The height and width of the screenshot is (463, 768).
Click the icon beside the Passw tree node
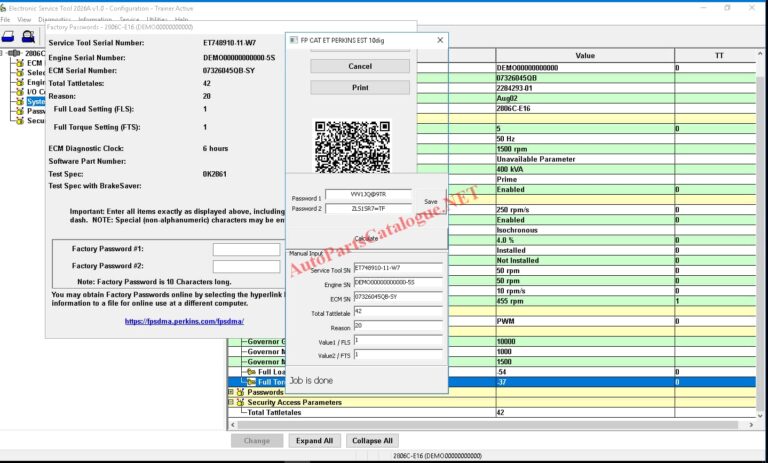click(20, 111)
